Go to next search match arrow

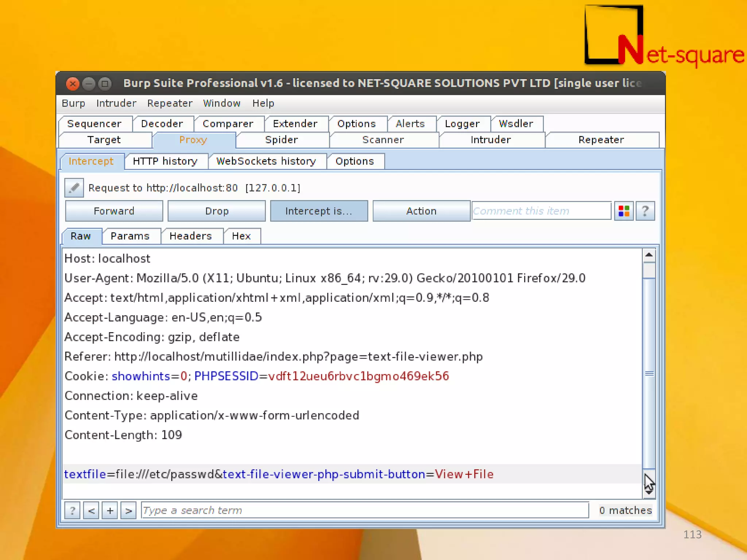click(x=128, y=510)
